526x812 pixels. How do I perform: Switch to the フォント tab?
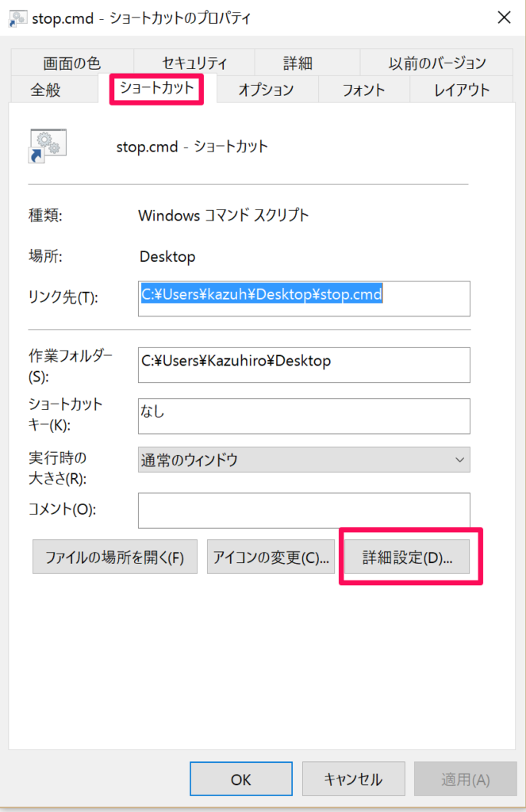point(363,90)
